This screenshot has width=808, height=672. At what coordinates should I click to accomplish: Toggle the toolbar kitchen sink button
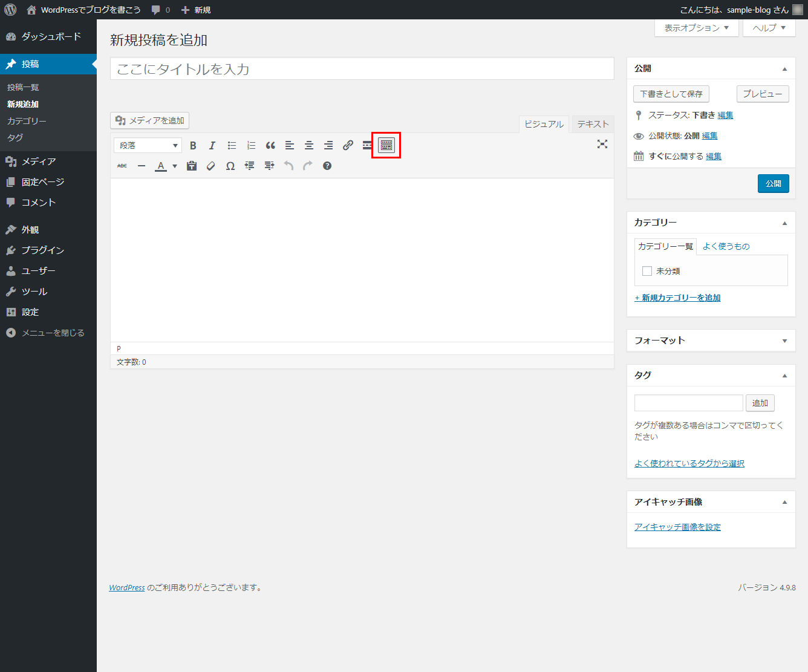pos(386,145)
